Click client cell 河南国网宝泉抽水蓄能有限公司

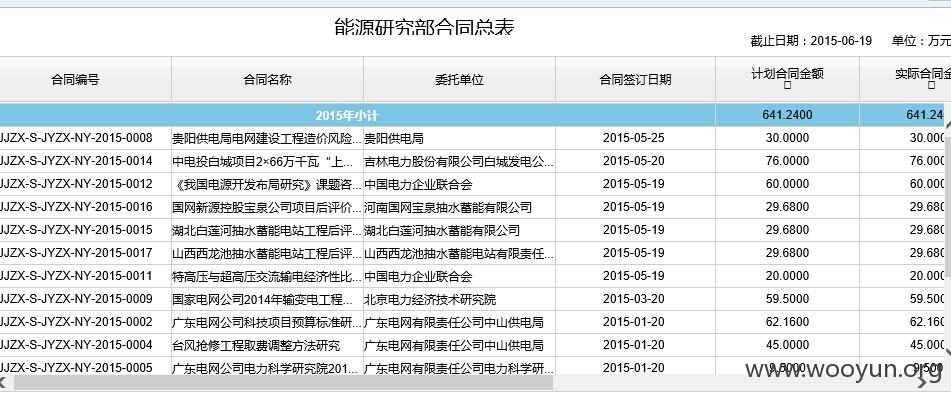[x=448, y=207]
